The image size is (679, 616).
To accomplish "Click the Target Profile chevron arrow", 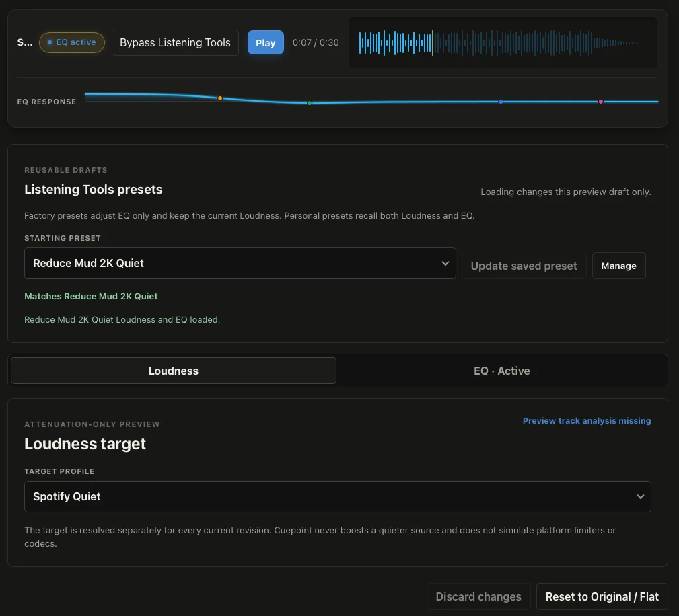I will 640,496.
